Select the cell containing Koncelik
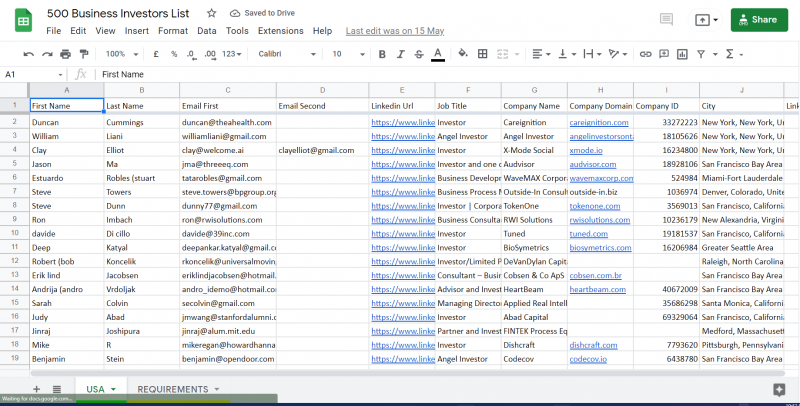This screenshot has height=406, width=800. (x=141, y=261)
